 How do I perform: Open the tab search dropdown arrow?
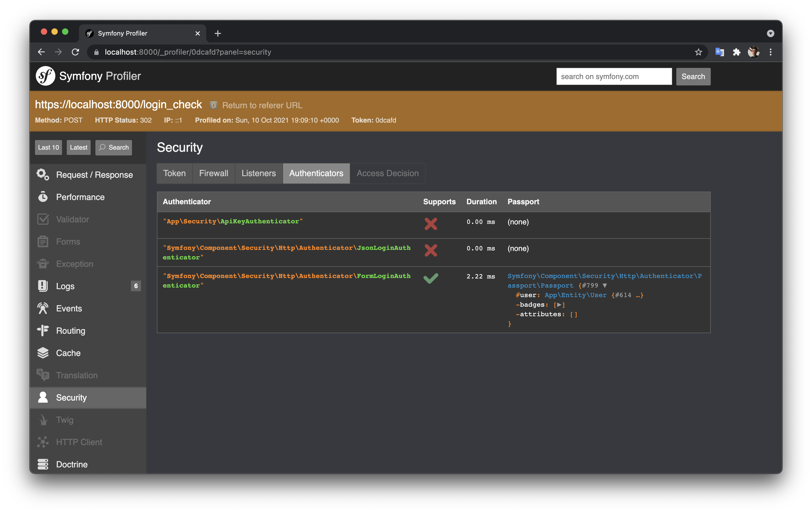770,33
